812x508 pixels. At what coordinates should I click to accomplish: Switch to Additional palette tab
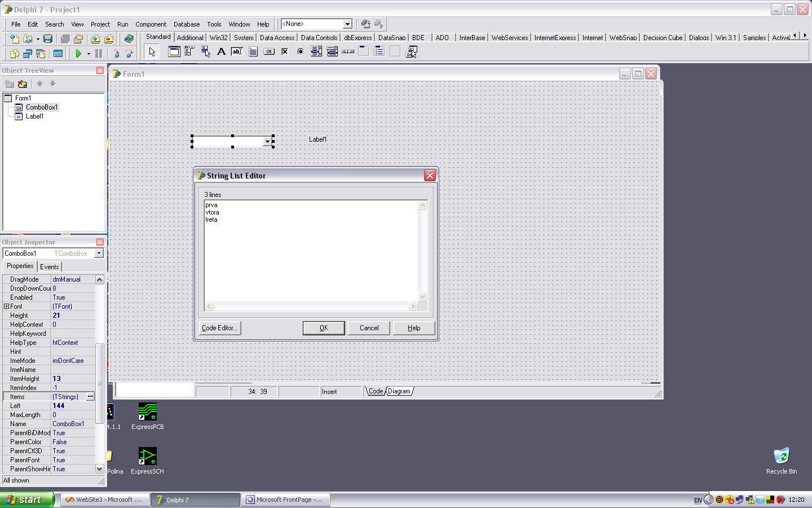pos(190,38)
